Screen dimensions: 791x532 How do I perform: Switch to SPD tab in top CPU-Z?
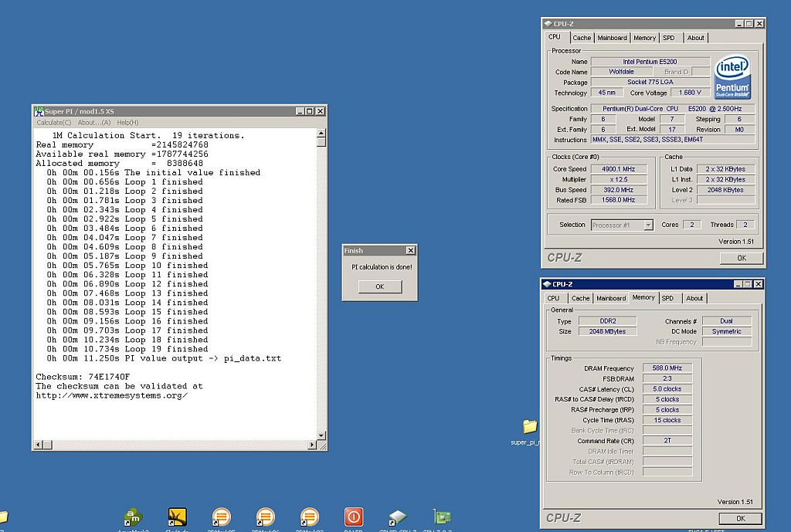click(669, 38)
